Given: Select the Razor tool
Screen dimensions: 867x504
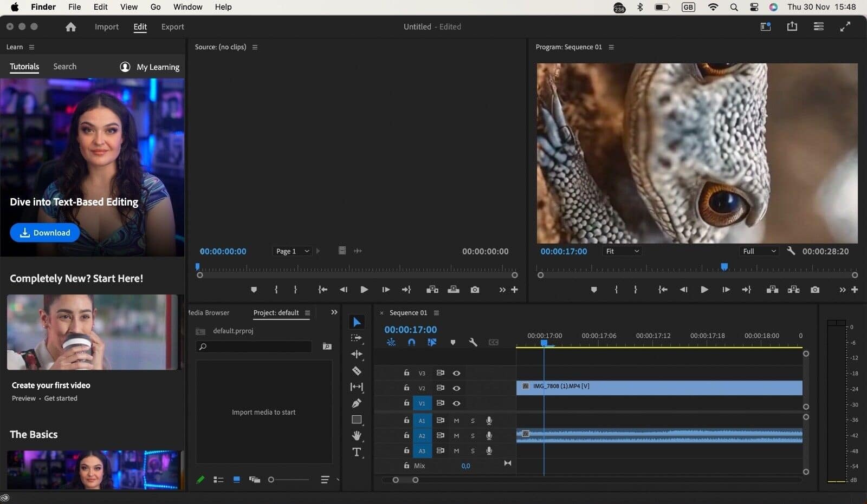Looking at the screenshot, I should click(x=357, y=371).
